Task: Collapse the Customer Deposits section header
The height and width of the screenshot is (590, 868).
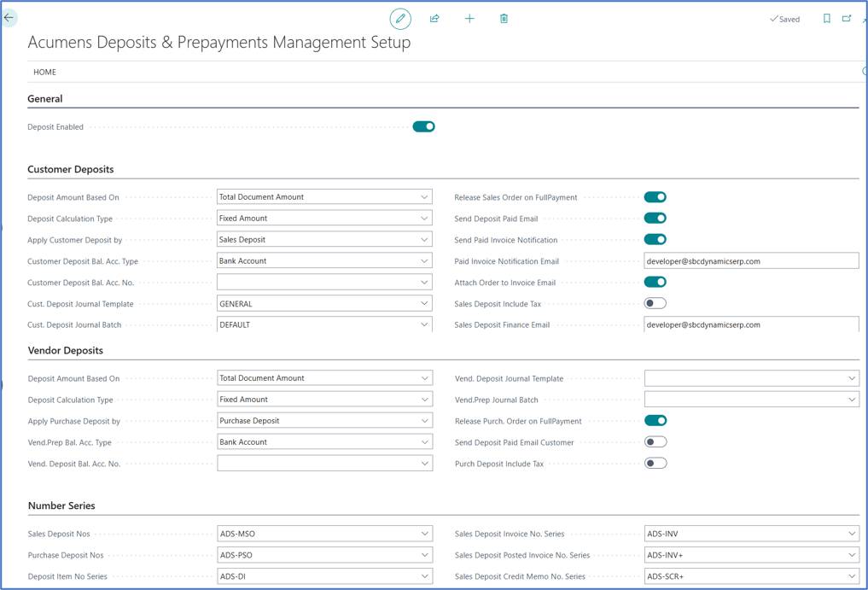Action: 71,170
